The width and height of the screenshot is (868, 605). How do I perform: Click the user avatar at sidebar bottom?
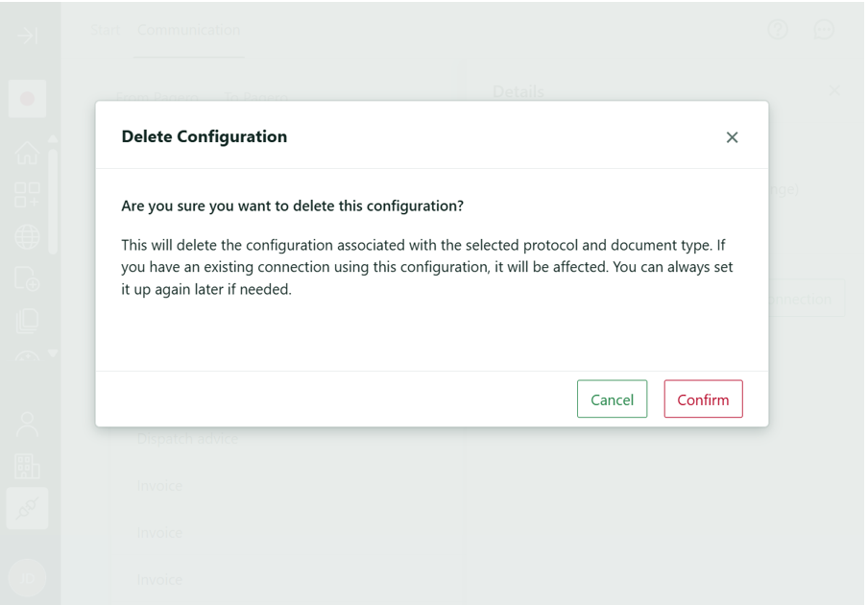(28, 578)
